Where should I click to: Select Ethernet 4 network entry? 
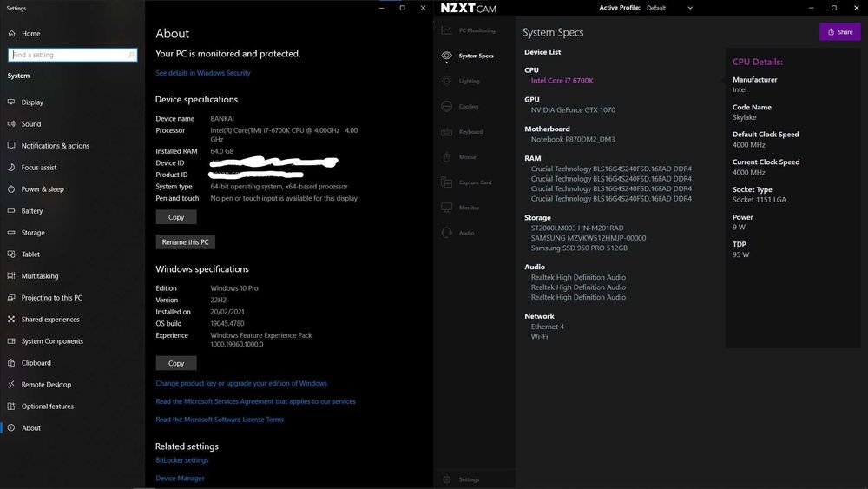tap(548, 327)
